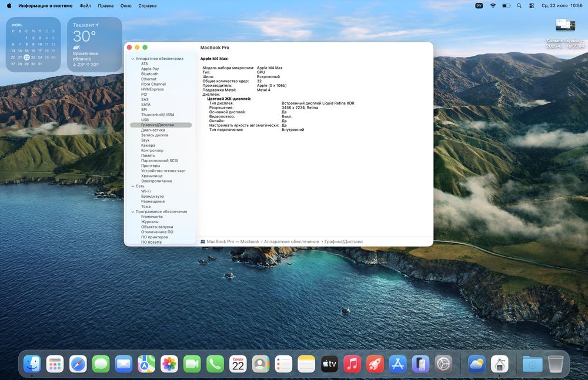
Task: Select Хранилище in the sidebar
Action: 152,176
